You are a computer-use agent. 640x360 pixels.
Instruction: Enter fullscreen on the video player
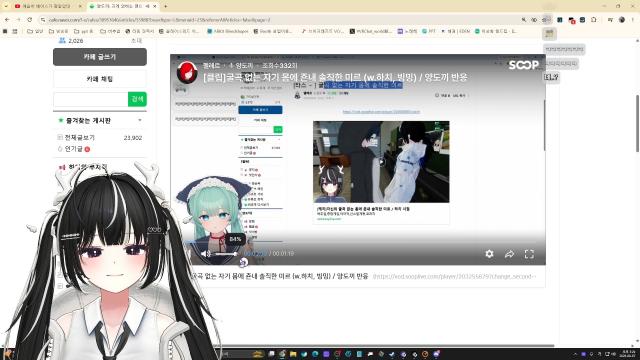click(529, 254)
